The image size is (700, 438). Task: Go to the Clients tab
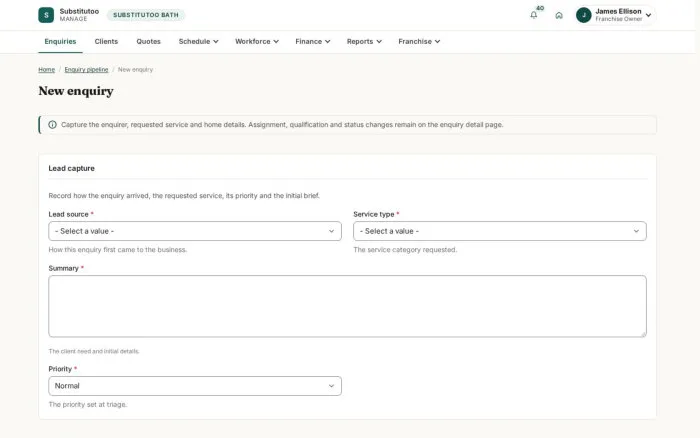[x=106, y=42]
